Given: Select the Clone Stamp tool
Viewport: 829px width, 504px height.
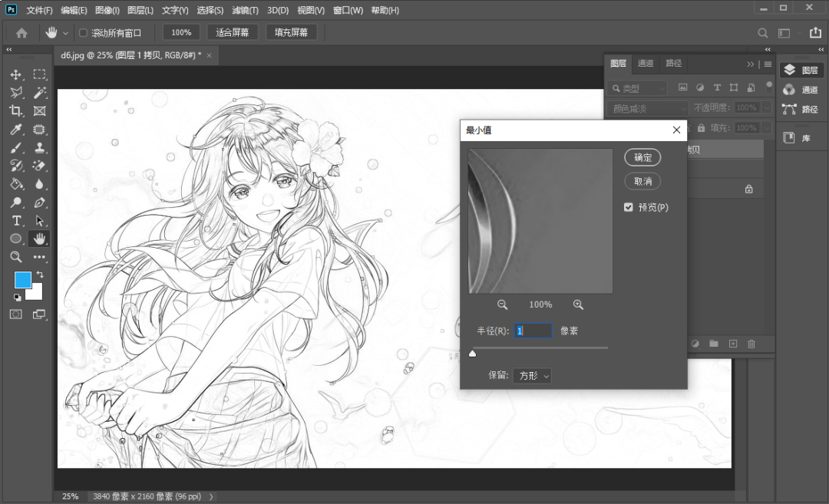Looking at the screenshot, I should (40, 148).
